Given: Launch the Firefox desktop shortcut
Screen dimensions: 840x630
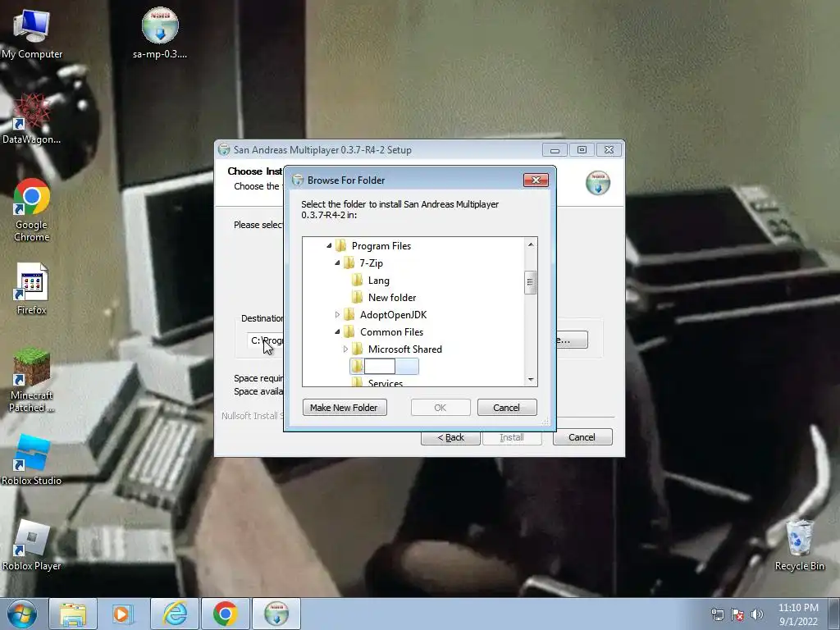Looking at the screenshot, I should [32, 290].
